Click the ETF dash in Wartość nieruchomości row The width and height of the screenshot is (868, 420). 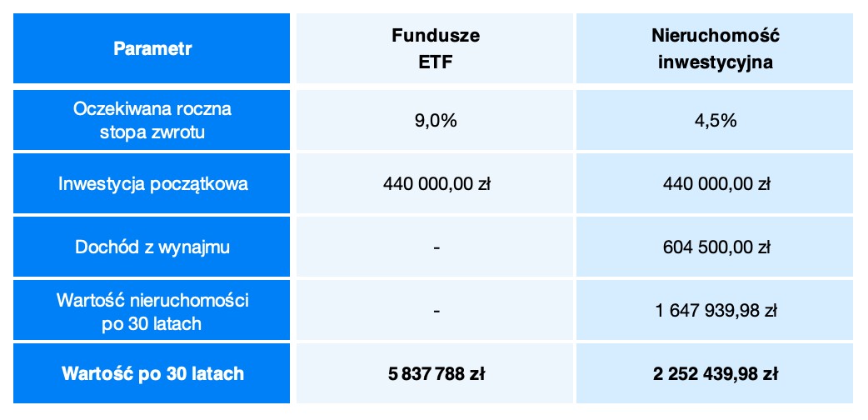click(x=436, y=311)
